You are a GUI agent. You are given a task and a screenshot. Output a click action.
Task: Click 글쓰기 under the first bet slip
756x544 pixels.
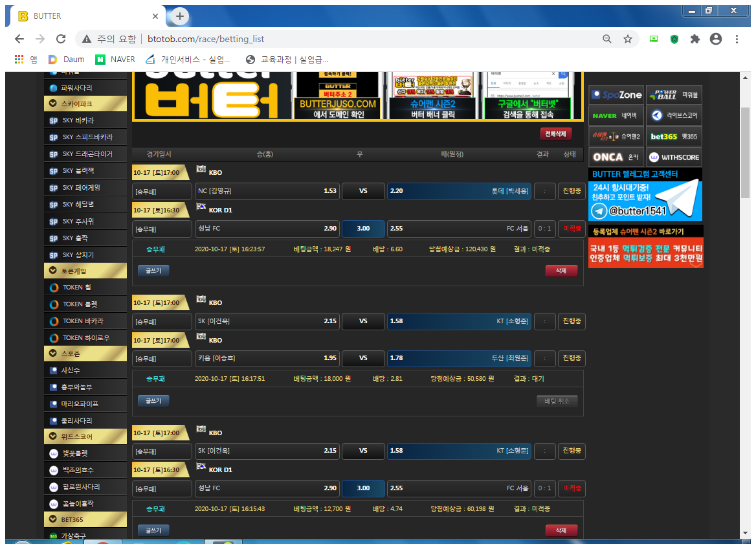coord(153,271)
